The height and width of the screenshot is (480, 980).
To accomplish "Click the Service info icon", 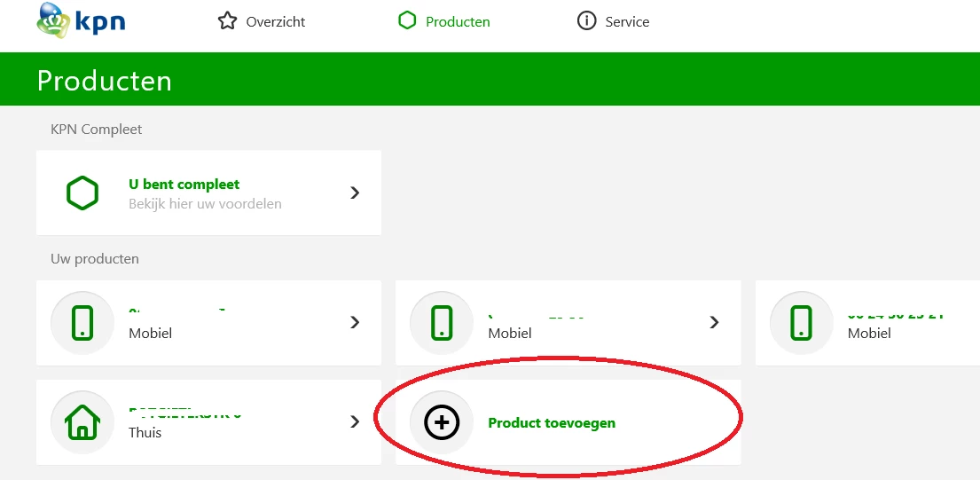I will click(586, 21).
